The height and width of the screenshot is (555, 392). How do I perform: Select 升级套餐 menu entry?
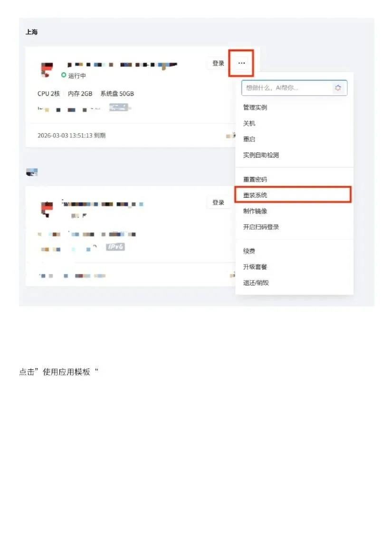pos(255,267)
